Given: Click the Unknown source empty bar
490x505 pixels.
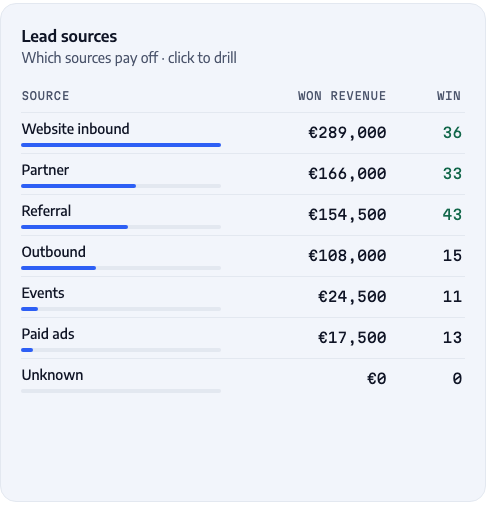Looking at the screenshot, I should (x=121, y=391).
